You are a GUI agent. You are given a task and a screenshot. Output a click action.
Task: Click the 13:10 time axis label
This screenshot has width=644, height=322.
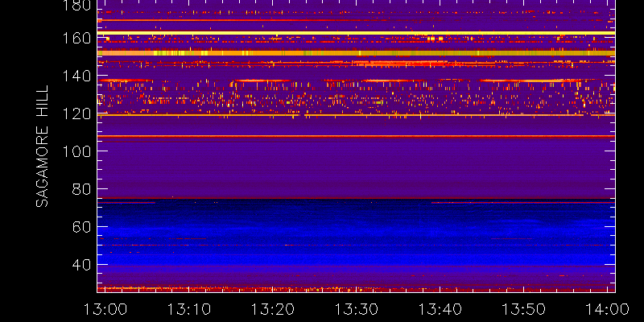(x=189, y=309)
